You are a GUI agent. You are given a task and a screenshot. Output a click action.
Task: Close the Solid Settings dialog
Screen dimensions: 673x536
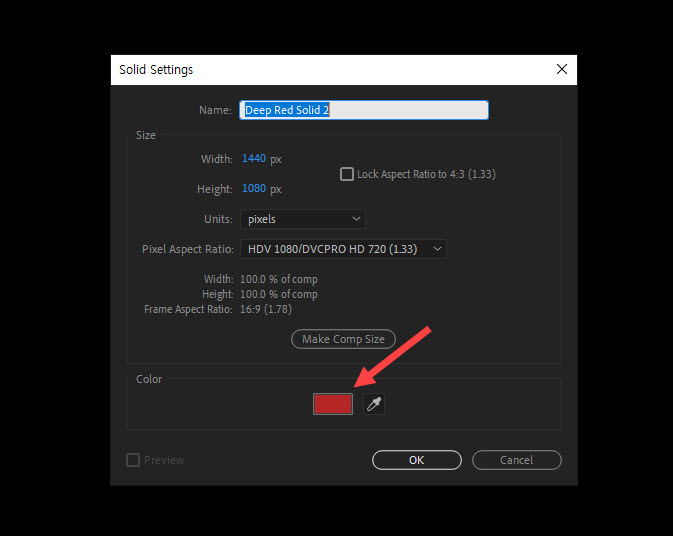(x=561, y=70)
